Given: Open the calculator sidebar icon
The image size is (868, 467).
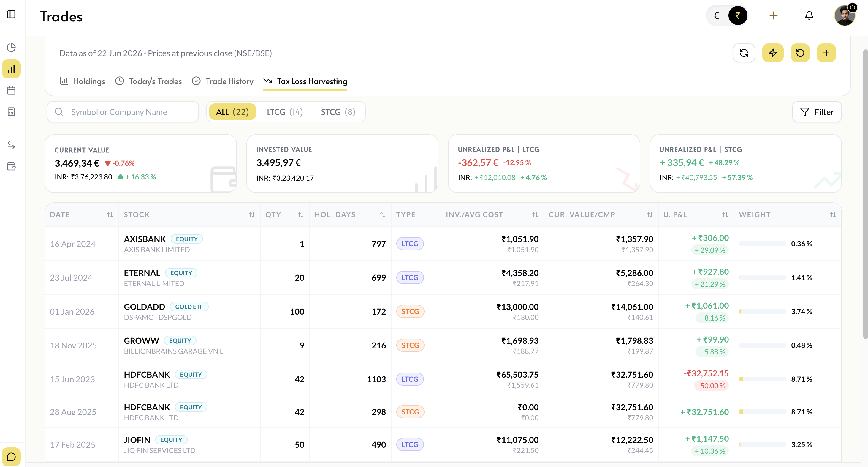Looking at the screenshot, I should pos(12,112).
